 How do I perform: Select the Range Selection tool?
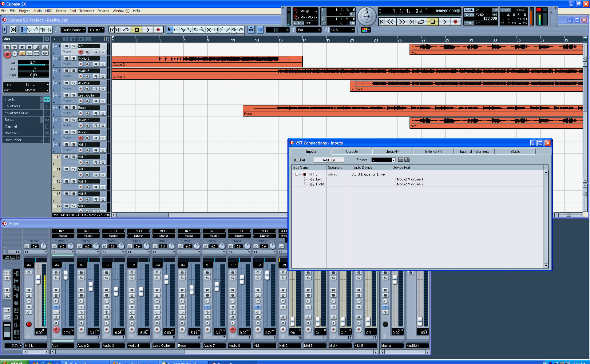click(176, 30)
